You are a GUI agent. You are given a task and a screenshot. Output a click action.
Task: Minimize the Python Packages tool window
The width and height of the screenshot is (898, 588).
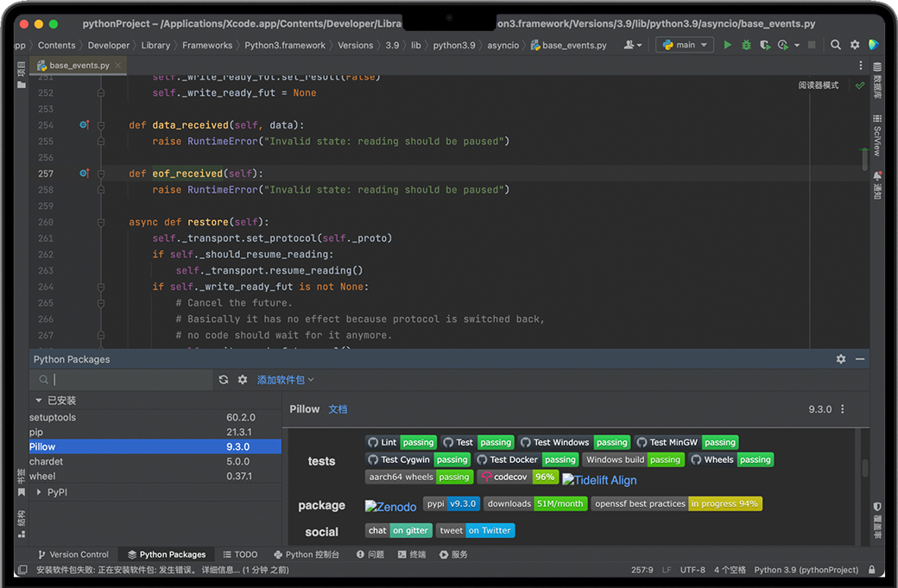(860, 359)
